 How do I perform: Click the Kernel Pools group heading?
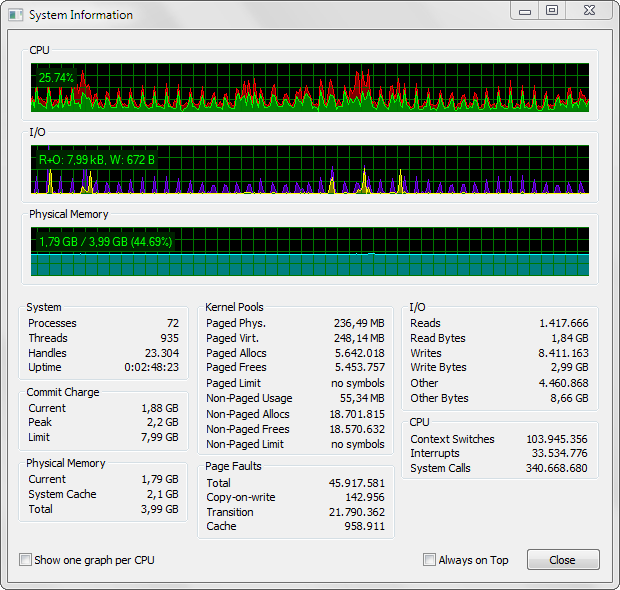(234, 307)
